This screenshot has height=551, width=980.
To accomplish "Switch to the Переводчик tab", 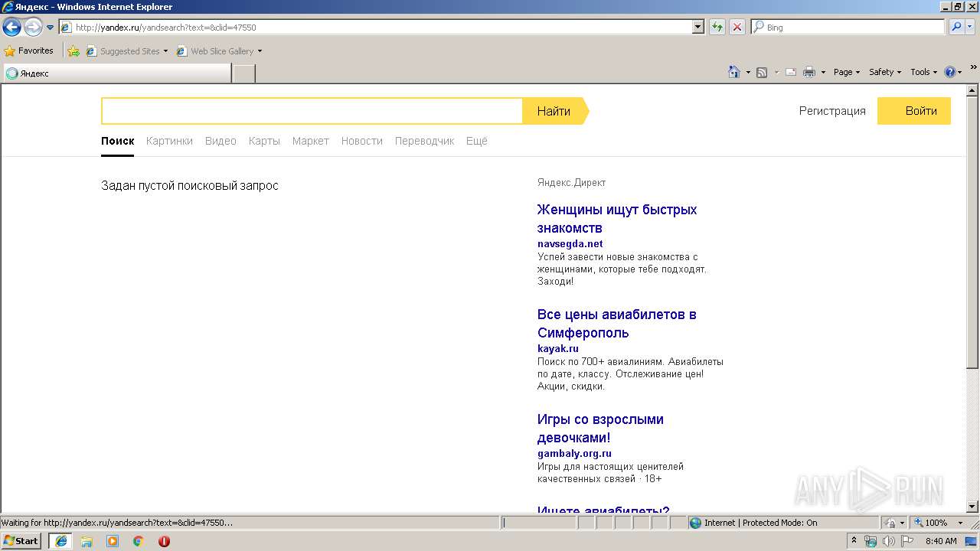I will click(x=424, y=141).
